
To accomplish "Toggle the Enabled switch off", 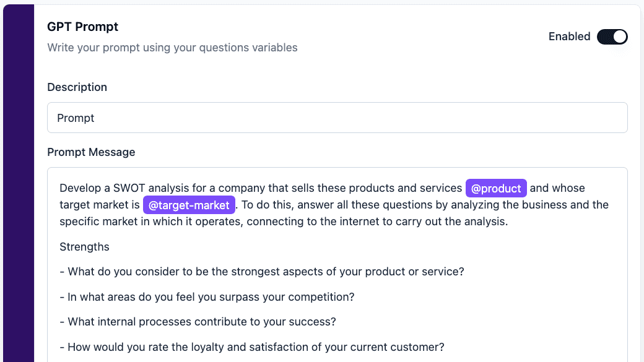I will [x=612, y=37].
